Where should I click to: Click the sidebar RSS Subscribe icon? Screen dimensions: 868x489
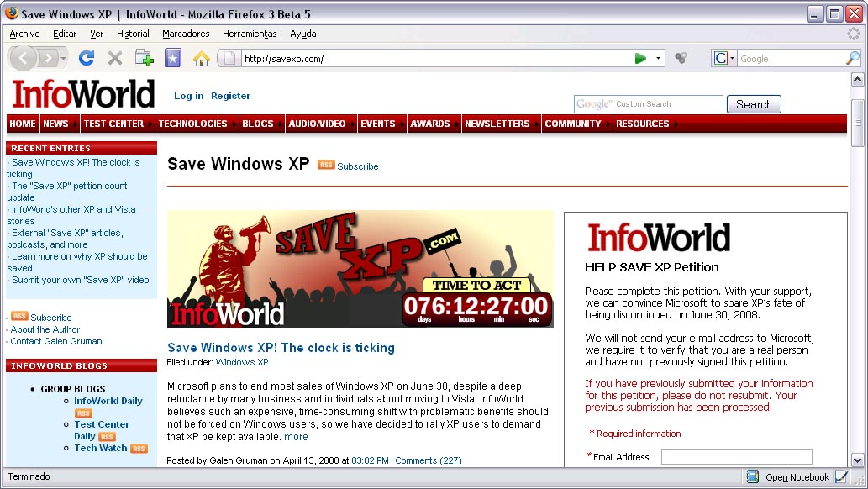pyautogui.click(x=19, y=316)
